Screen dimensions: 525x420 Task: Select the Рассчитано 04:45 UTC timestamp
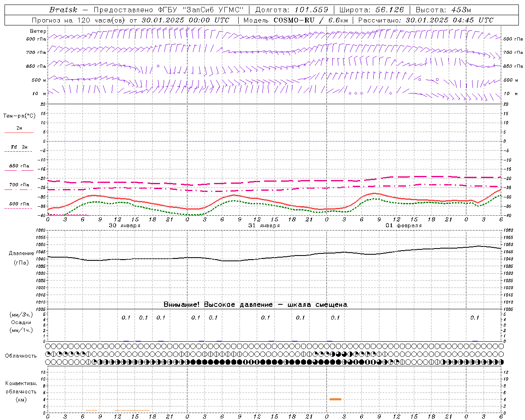[426, 20]
